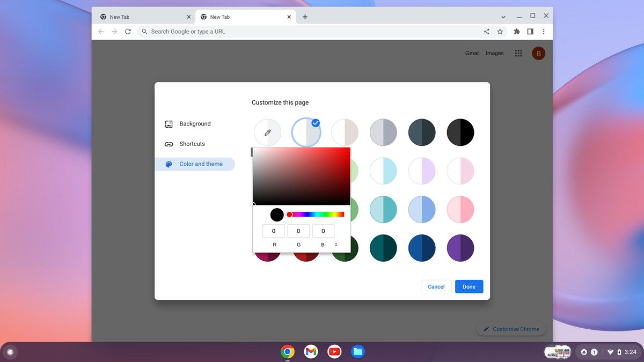Launch Gmail from the shelf
The width and height of the screenshot is (644, 362).
coord(311,352)
